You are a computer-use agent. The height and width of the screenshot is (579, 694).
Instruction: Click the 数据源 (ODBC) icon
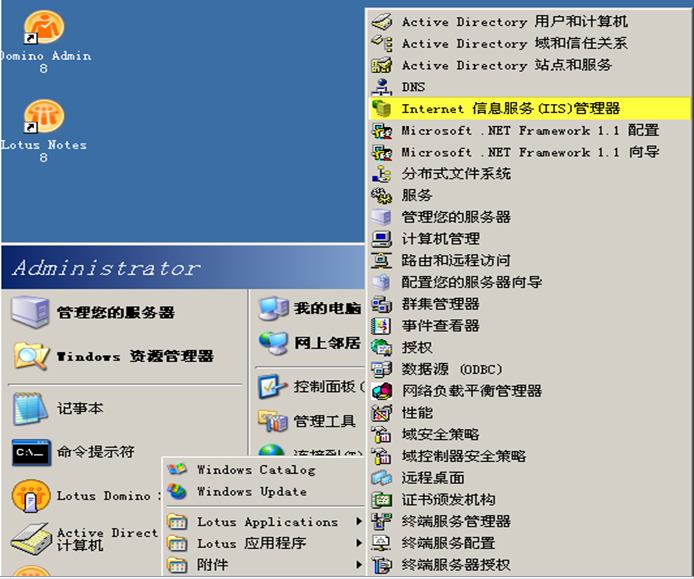tap(382, 369)
